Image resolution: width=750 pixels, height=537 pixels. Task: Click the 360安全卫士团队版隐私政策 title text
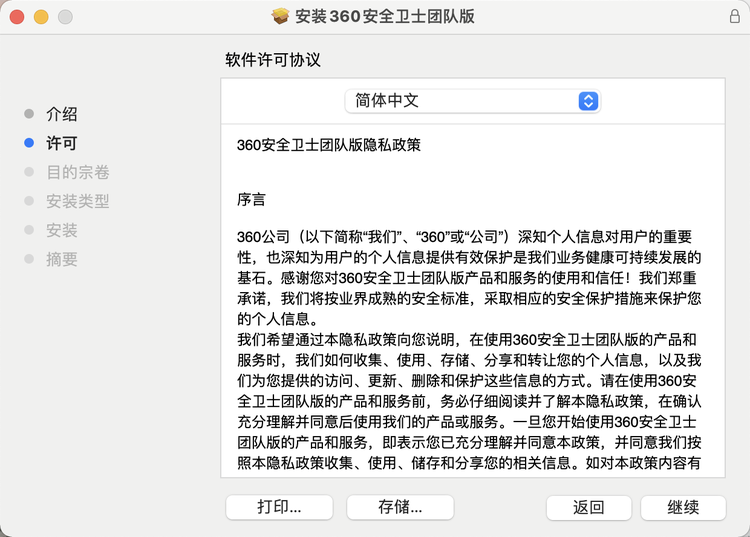point(329,145)
